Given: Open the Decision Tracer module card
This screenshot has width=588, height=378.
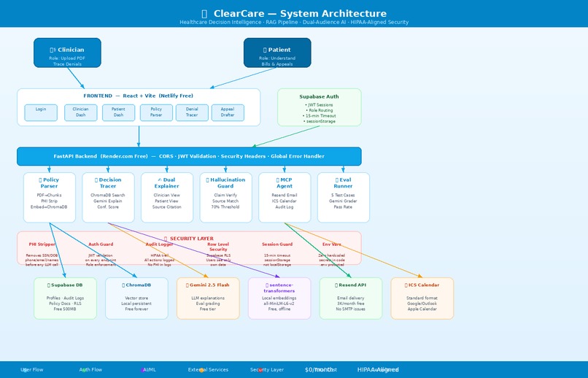Looking at the screenshot, I should click(108, 198).
